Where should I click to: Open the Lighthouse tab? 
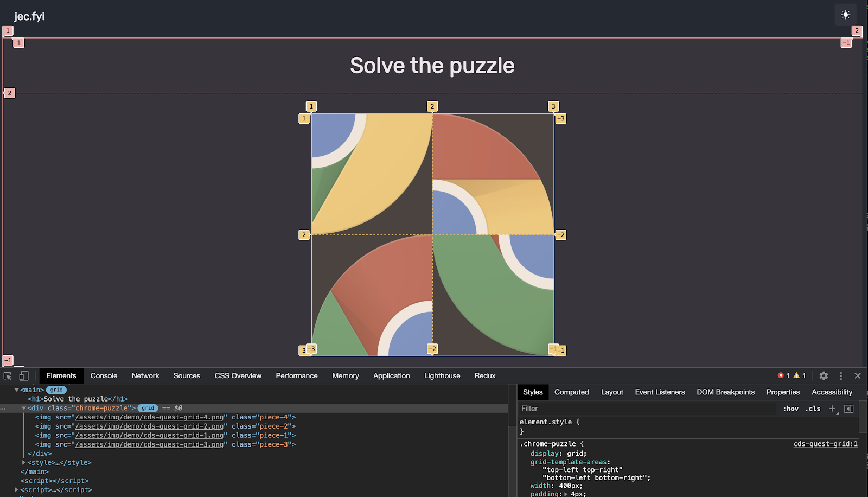click(x=442, y=375)
